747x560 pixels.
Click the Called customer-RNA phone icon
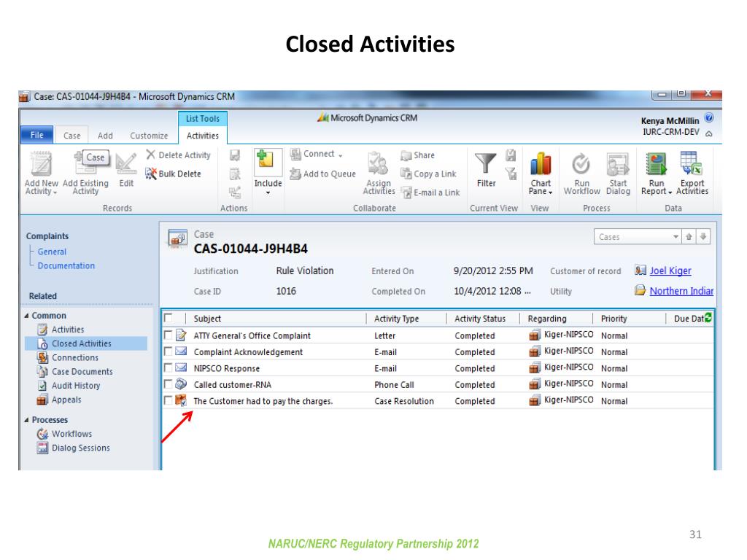(x=181, y=384)
